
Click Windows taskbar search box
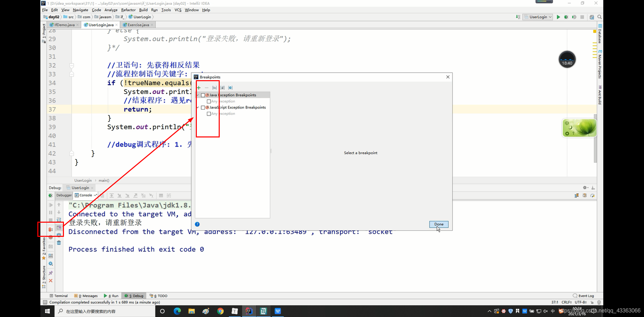(x=105, y=311)
